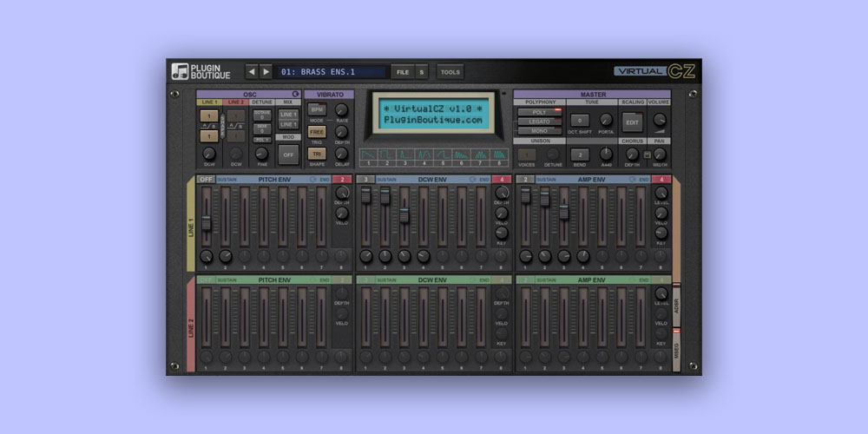
Task: Click the Virtual CZ logo
Action: (x=654, y=71)
